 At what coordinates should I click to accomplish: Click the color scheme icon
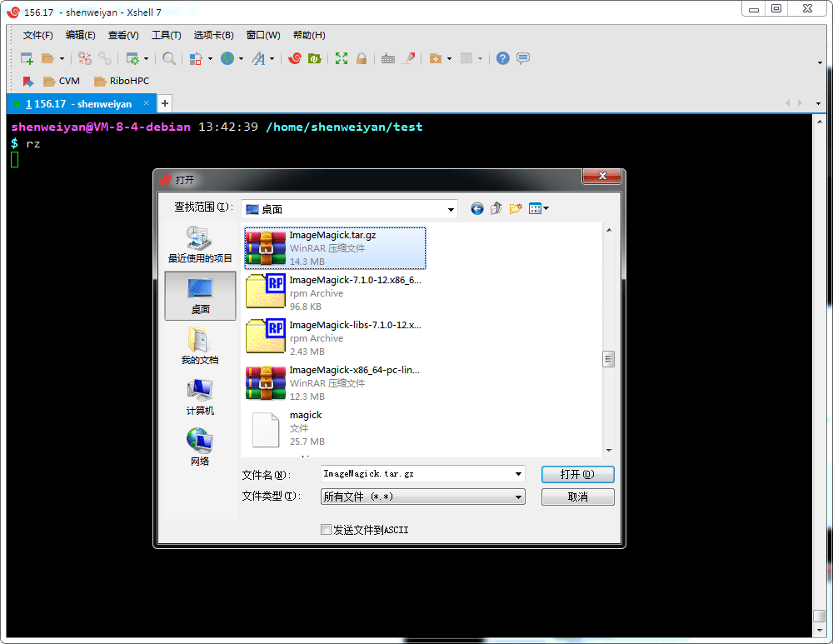[196, 58]
